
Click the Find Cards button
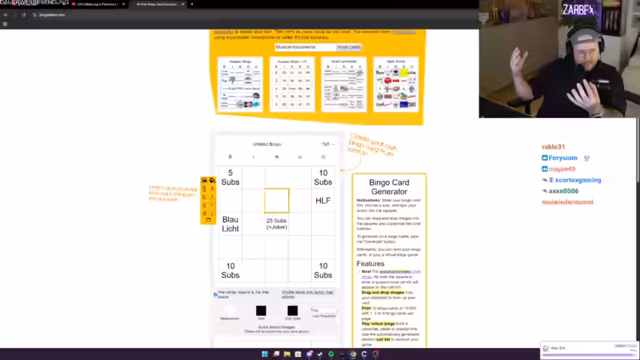point(349,47)
